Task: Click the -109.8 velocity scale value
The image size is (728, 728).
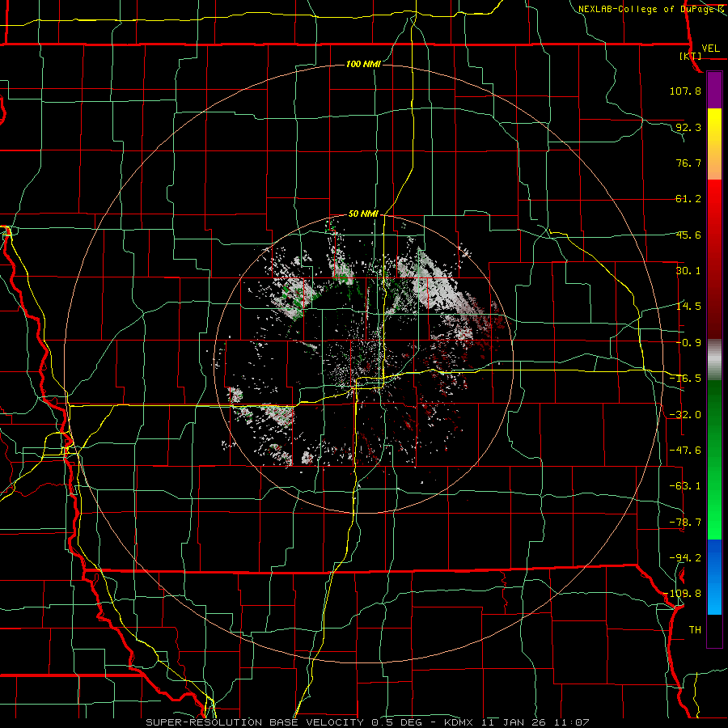Action: [x=683, y=594]
